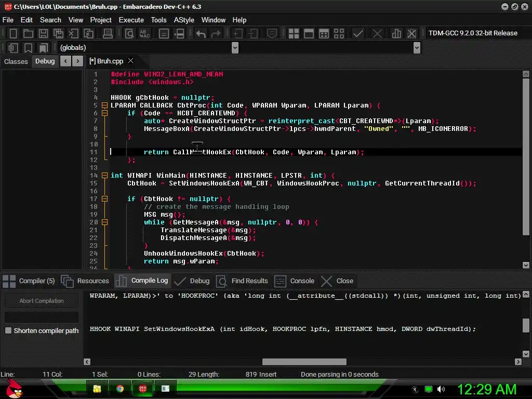Click the left navigation arrow beside Debug tab
The image size is (532, 399).
click(65, 61)
